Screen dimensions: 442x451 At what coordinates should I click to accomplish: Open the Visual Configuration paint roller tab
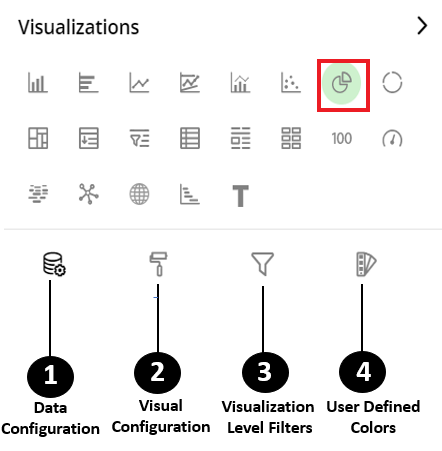pyautogui.click(x=158, y=264)
